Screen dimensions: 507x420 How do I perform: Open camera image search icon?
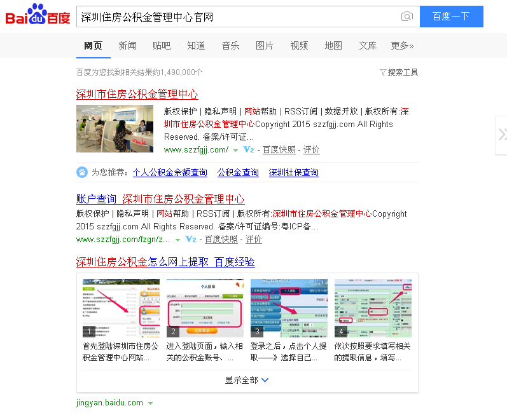(x=407, y=17)
